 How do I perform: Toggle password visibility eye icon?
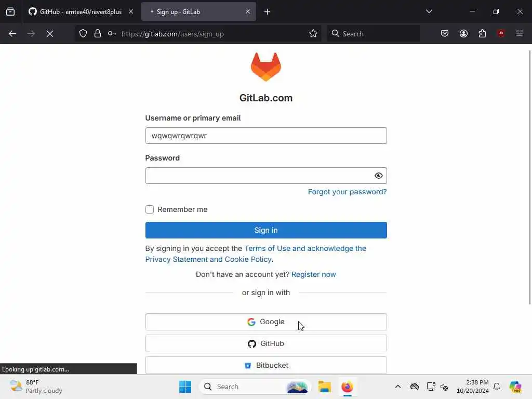click(379, 176)
